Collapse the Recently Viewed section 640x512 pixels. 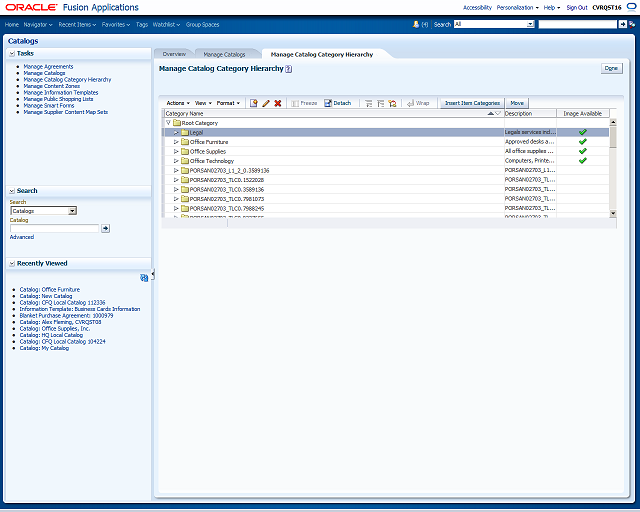tap(12, 264)
